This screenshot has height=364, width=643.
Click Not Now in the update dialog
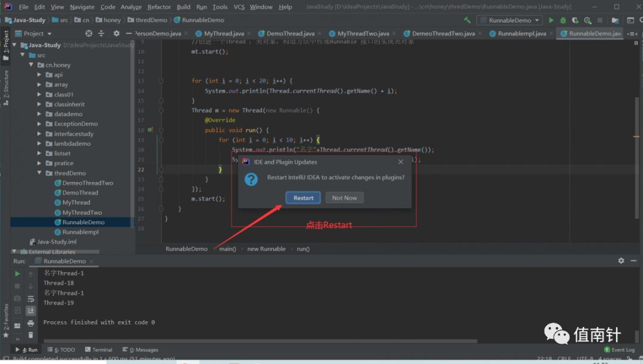click(344, 198)
